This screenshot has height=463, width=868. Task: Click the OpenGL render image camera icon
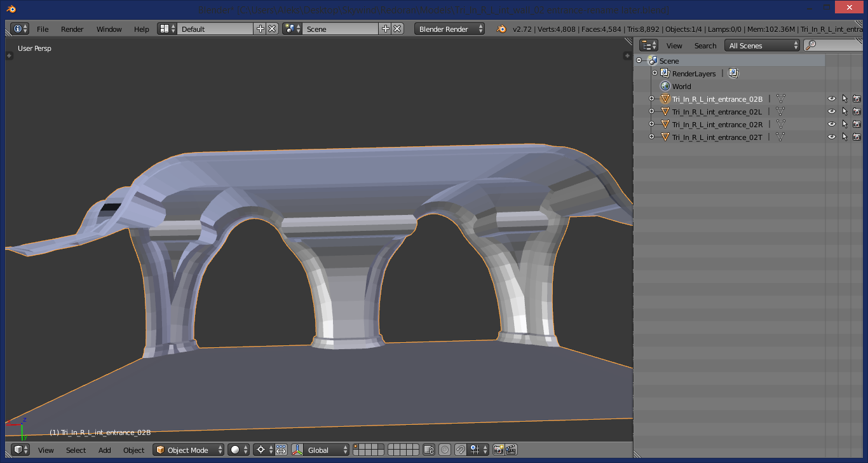tap(498, 450)
